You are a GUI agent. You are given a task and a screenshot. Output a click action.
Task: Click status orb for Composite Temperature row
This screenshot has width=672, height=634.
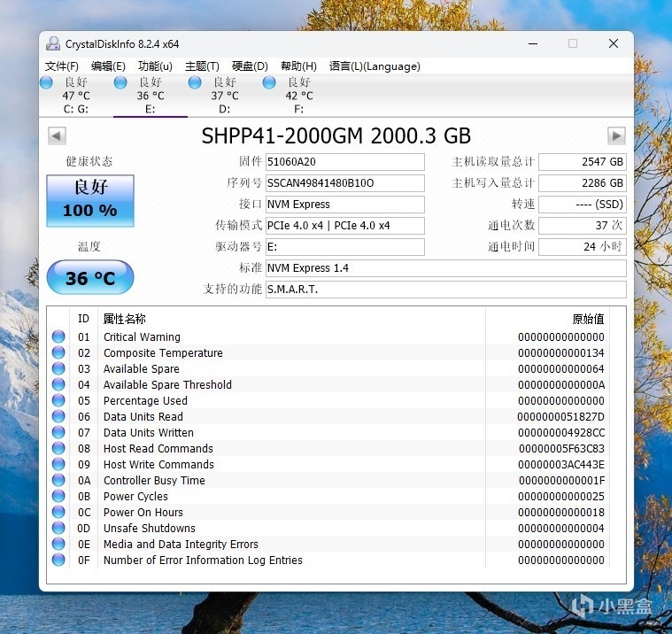[x=58, y=352]
